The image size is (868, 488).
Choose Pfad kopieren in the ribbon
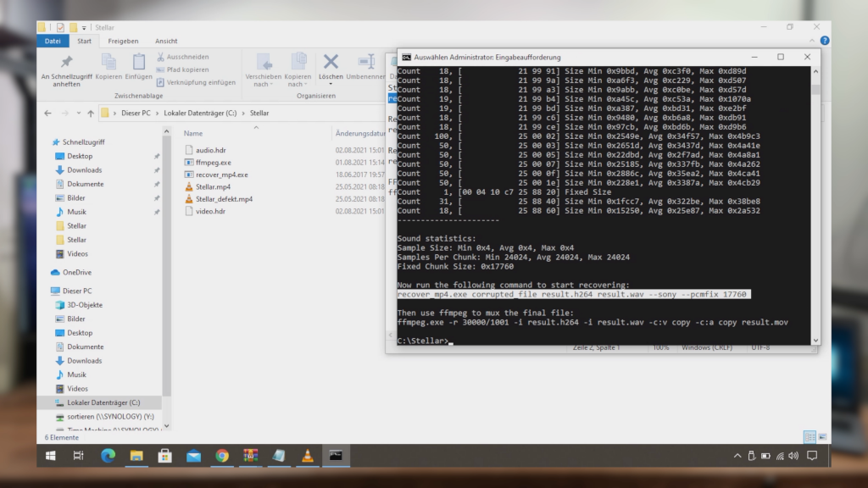[x=182, y=69]
